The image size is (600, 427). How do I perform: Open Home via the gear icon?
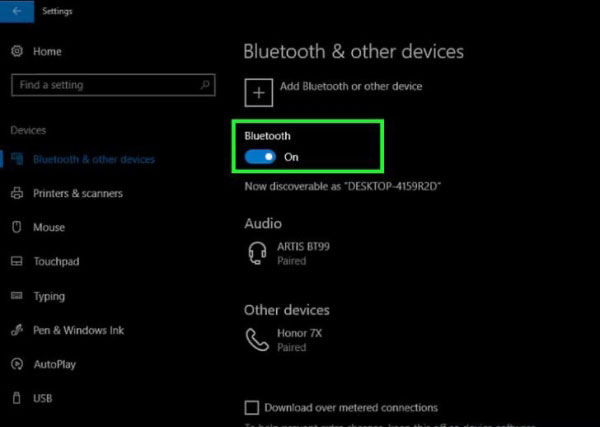[17, 51]
